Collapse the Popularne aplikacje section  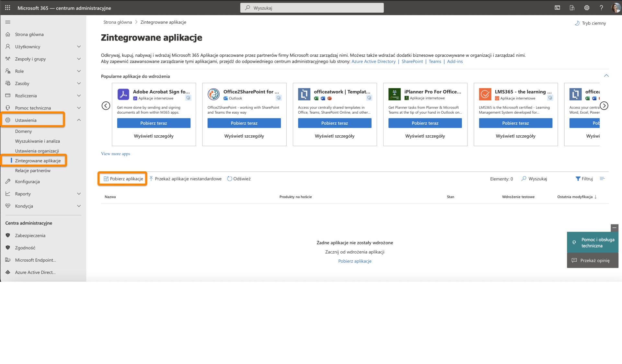(x=606, y=76)
